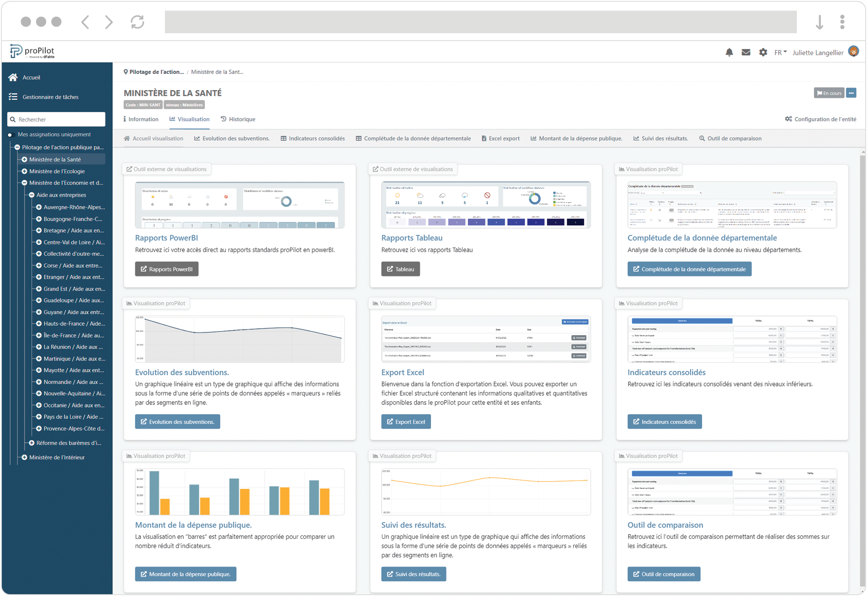Click the Rapports PowerBI button

[167, 269]
